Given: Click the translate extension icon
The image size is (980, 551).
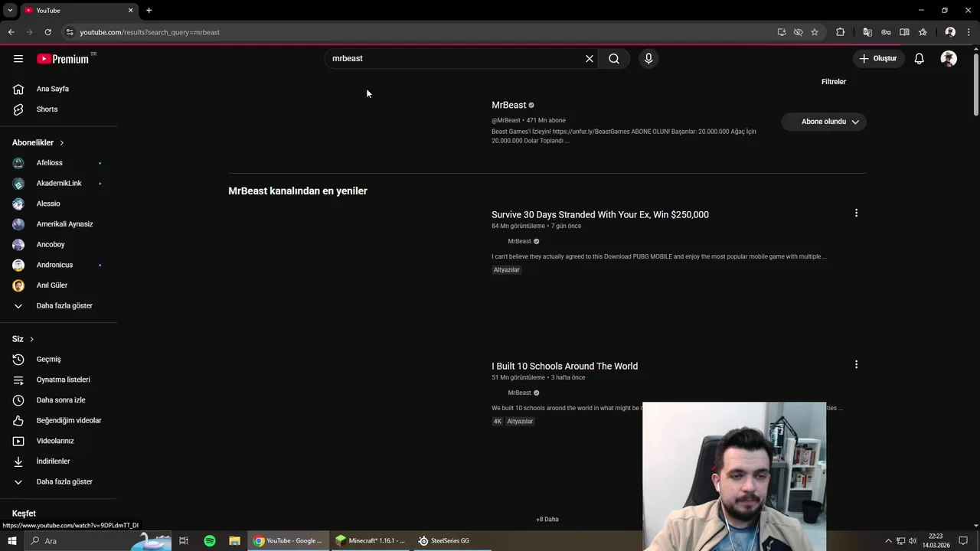Looking at the screenshot, I should tap(867, 32).
